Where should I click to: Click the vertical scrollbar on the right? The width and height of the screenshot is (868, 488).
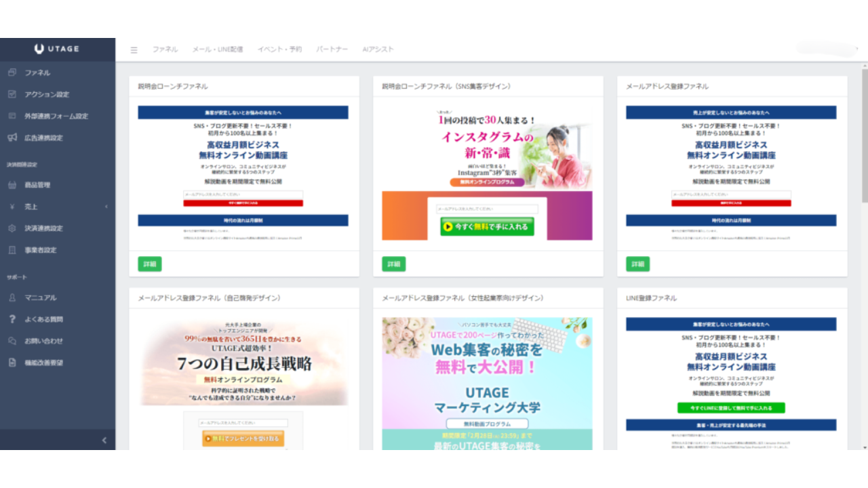pyautogui.click(x=864, y=136)
